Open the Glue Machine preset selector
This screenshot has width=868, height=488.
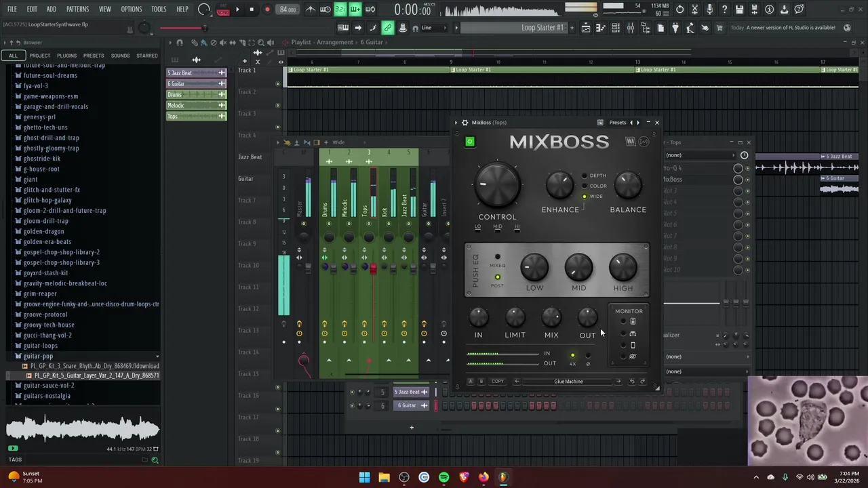(568, 382)
